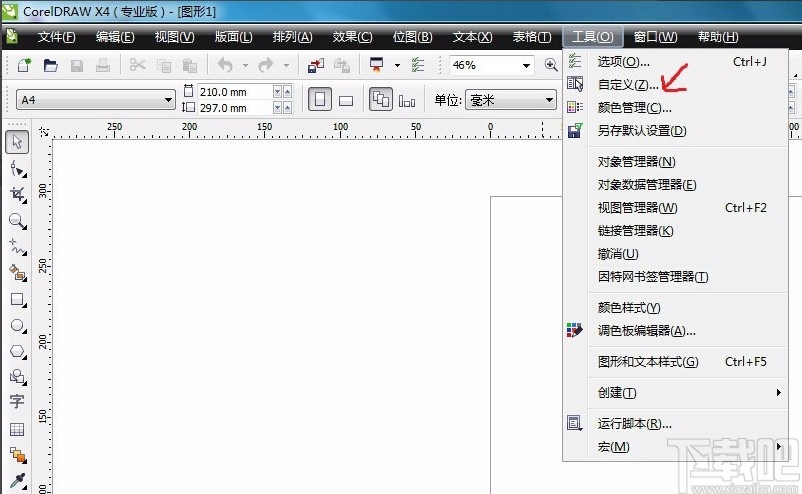Select the Interactive blend tool
This screenshot has height=494, width=802.
(x=18, y=455)
